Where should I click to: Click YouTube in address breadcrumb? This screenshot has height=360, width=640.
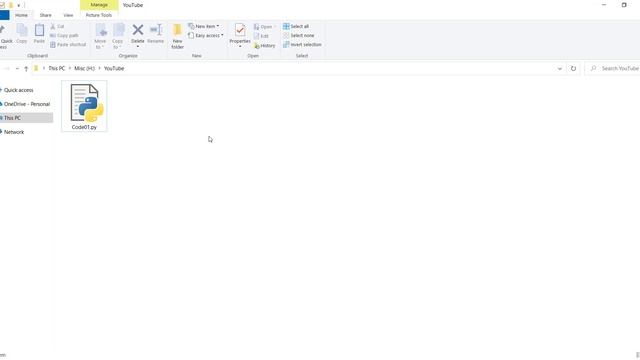(114, 69)
